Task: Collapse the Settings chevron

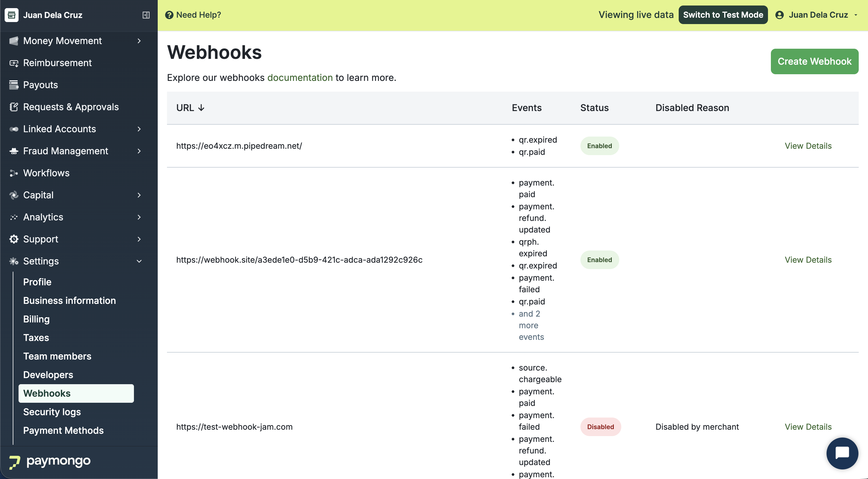Action: 139,261
